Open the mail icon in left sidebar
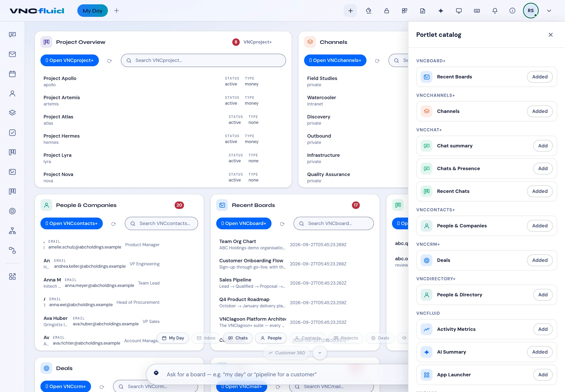Viewport: 565px width, 392px height. coord(12,54)
